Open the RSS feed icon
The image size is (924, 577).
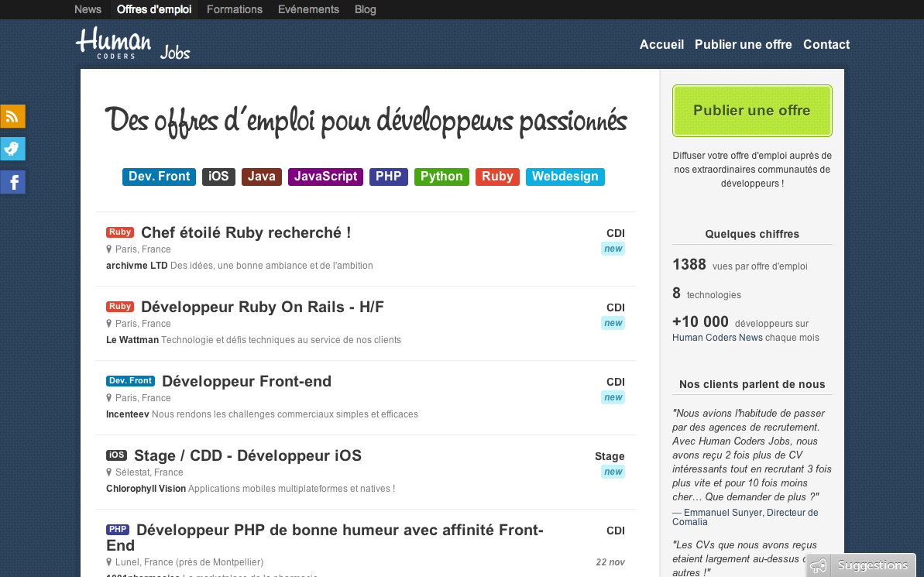(12, 116)
